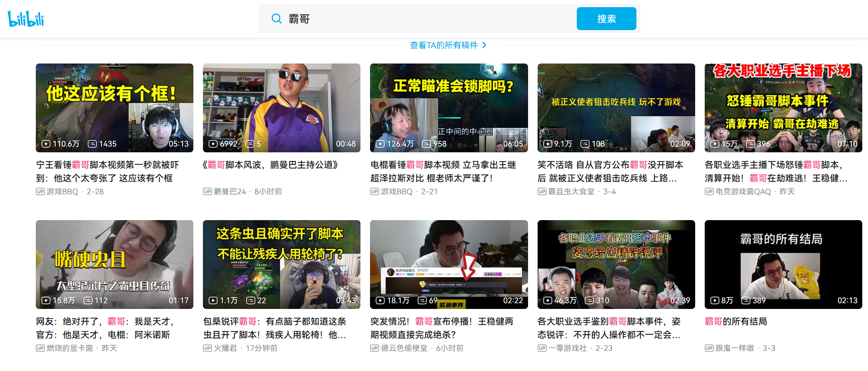Click UP badge beside 德云色偷梗堂

374,348
